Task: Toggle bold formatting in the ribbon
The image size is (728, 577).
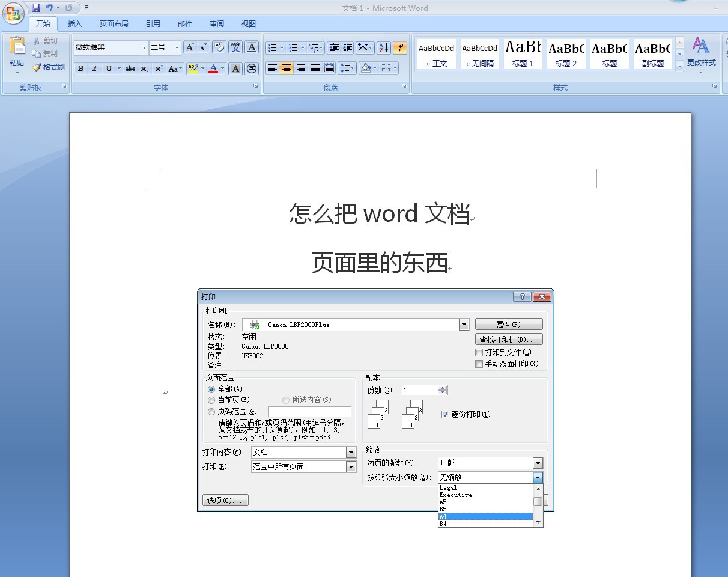Action: point(80,68)
